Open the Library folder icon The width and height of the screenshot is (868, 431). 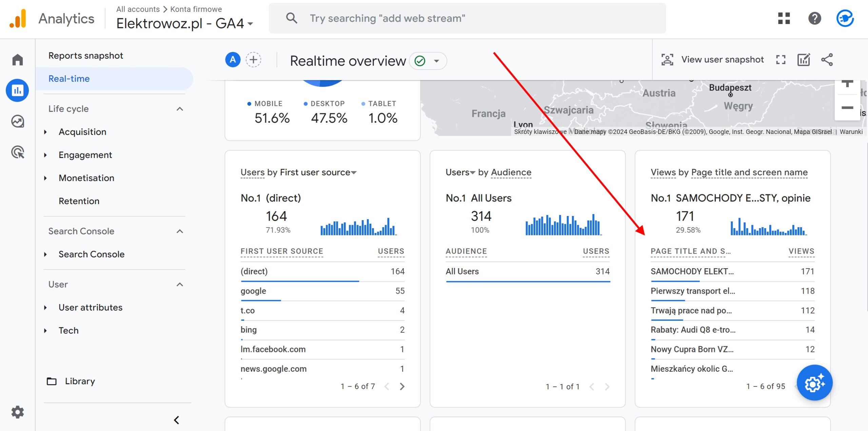[x=52, y=381]
